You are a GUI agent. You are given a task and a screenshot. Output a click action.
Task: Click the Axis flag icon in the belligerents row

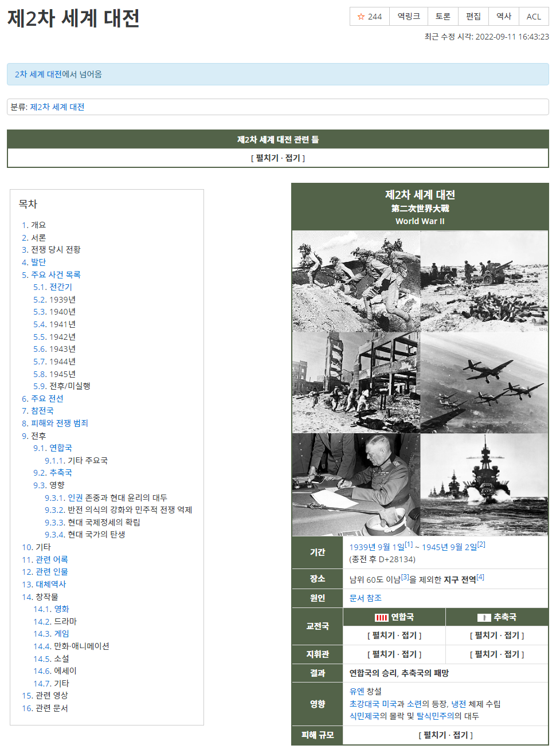coord(484,617)
